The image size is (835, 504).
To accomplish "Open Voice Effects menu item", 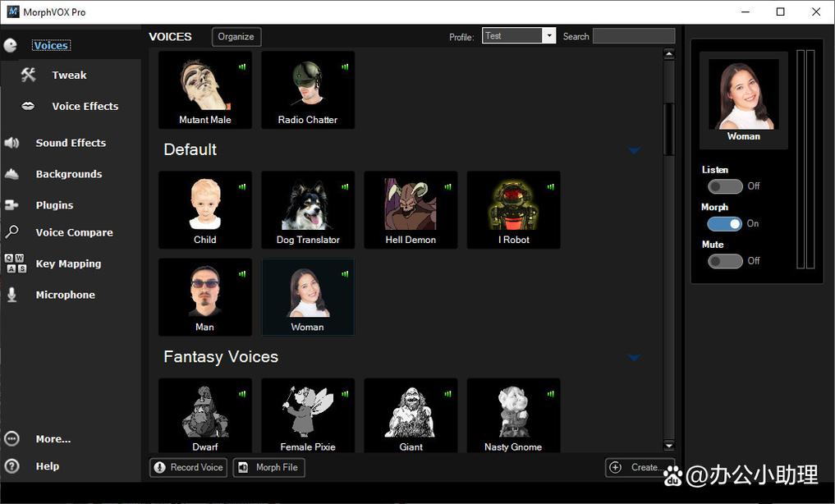I will 85,106.
